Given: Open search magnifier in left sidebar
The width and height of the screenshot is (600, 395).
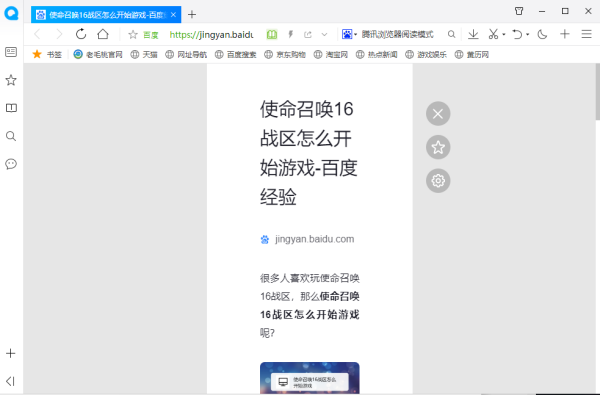Looking at the screenshot, I should pyautogui.click(x=11, y=136).
